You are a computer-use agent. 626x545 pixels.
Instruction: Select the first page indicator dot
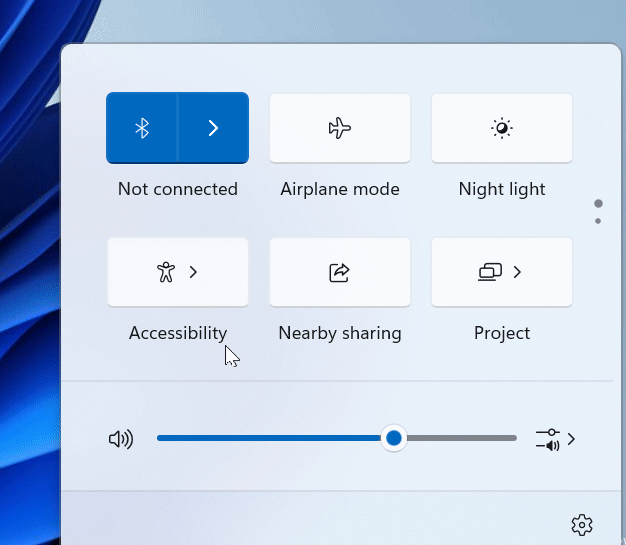pyautogui.click(x=598, y=204)
